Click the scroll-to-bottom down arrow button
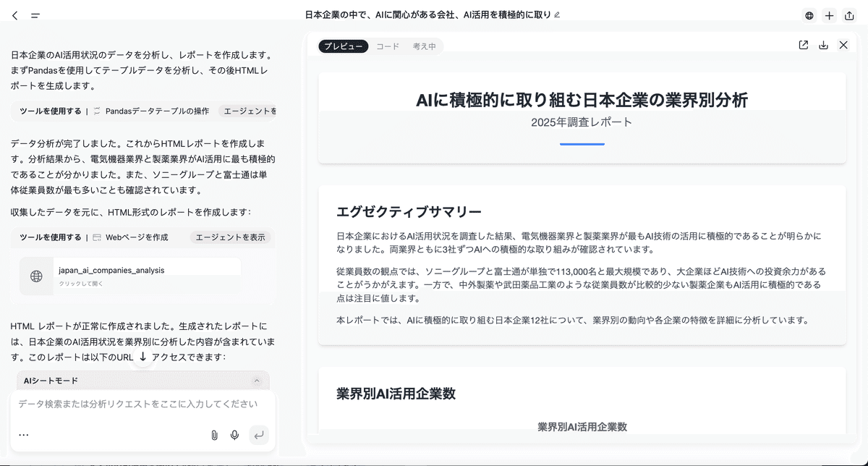This screenshot has height=466, width=868. (x=142, y=357)
